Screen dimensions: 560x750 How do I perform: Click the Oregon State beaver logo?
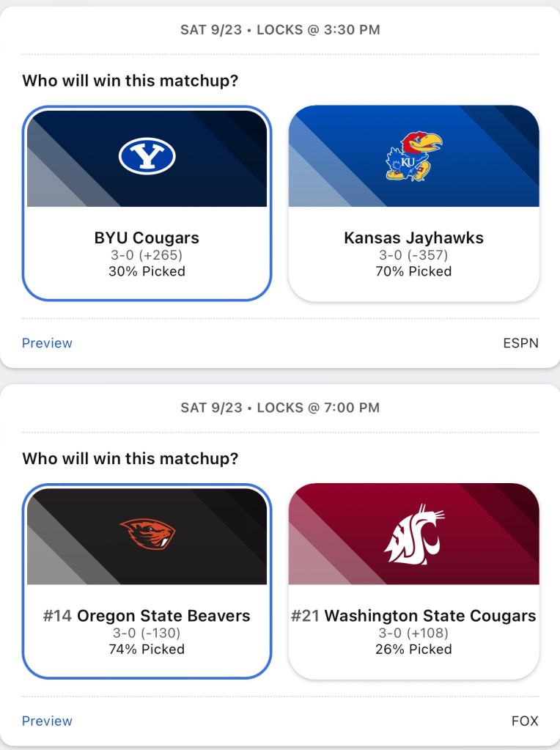147,534
